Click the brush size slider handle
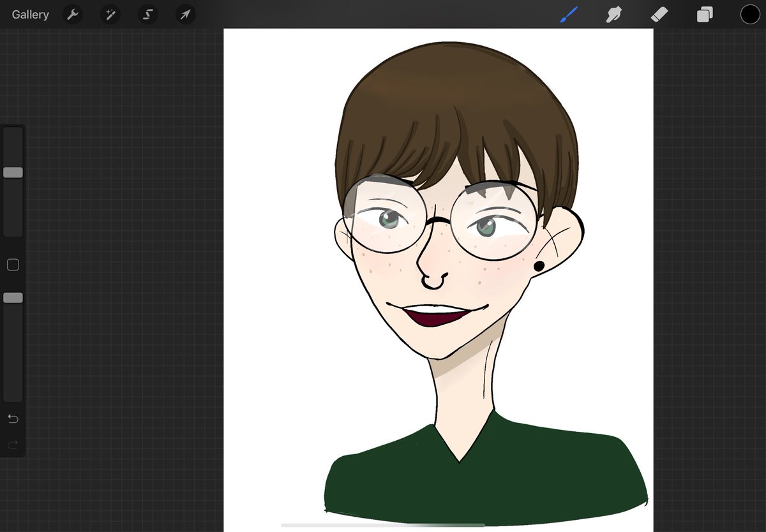766x532 pixels. 13,172
